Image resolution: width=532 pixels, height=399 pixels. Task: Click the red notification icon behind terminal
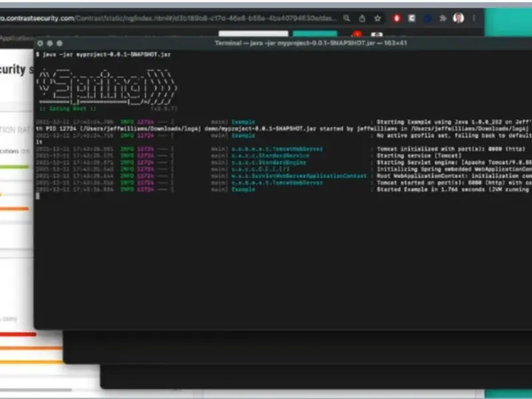coord(356,34)
